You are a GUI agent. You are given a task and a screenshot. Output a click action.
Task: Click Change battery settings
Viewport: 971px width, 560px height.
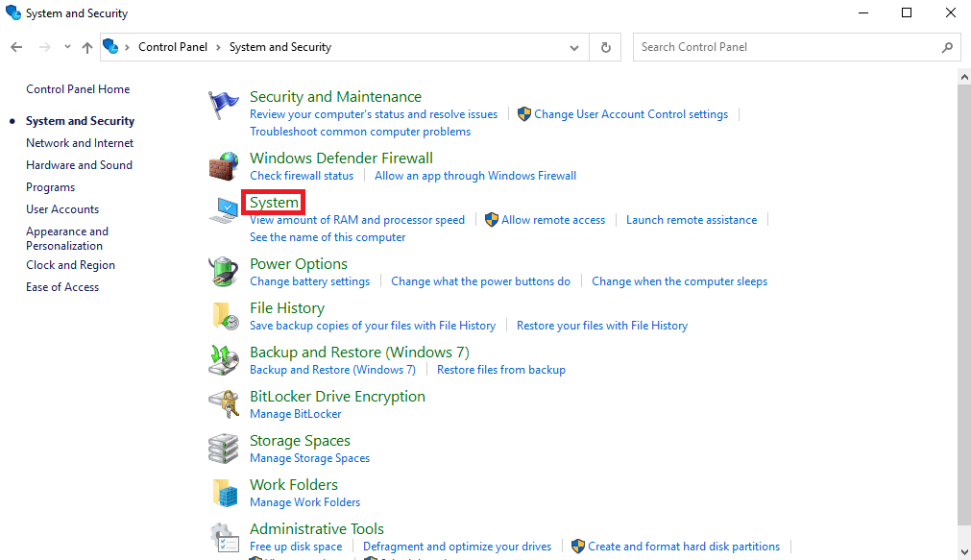point(309,281)
